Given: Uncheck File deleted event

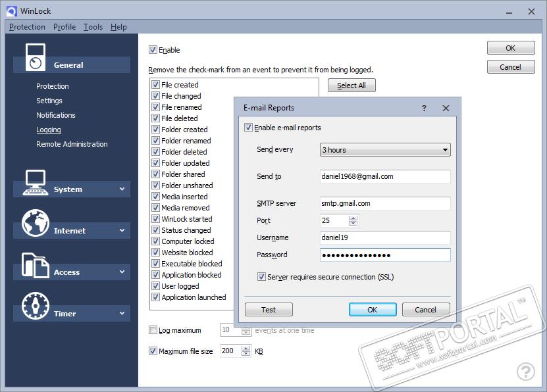Looking at the screenshot, I should (155, 118).
